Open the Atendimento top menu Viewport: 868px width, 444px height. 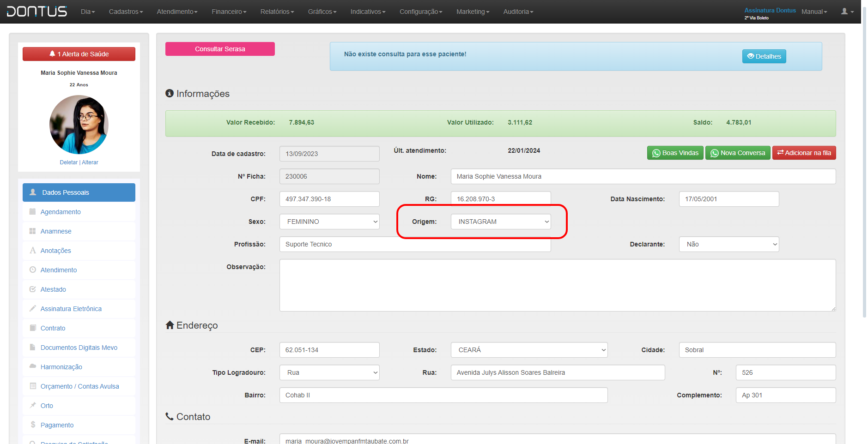(177, 12)
